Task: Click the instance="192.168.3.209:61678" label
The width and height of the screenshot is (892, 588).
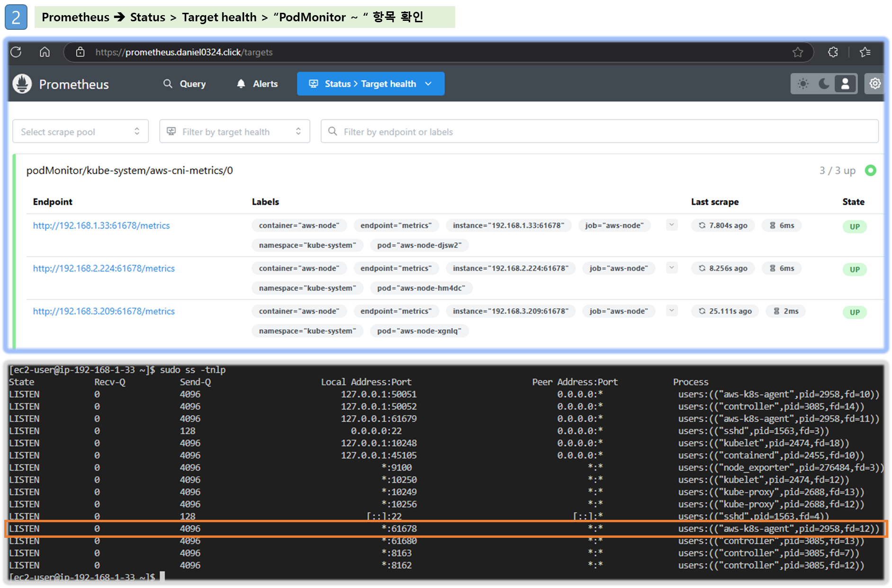Action: click(511, 311)
